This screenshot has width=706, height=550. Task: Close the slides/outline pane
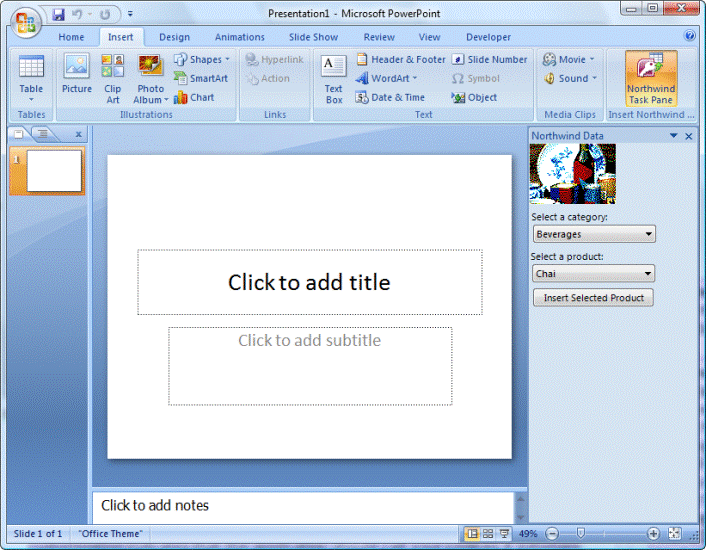pos(78,134)
